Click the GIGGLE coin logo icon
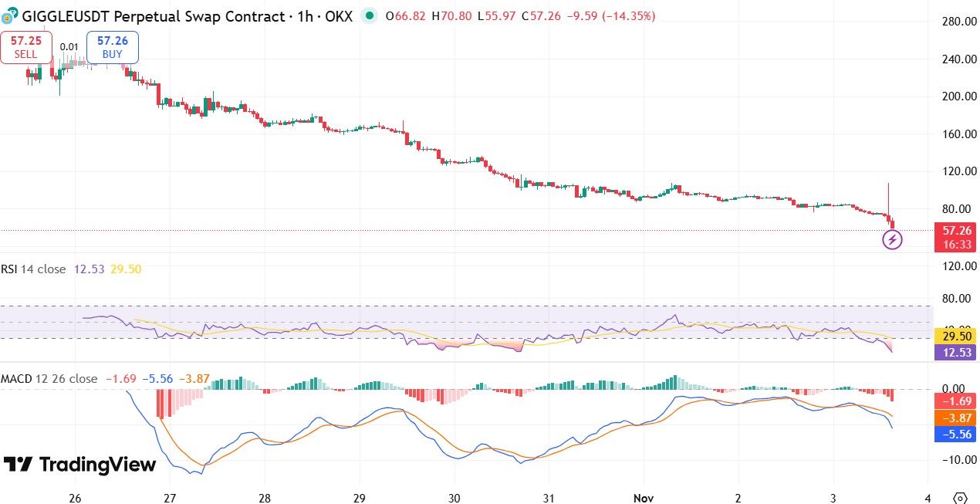 11,15
